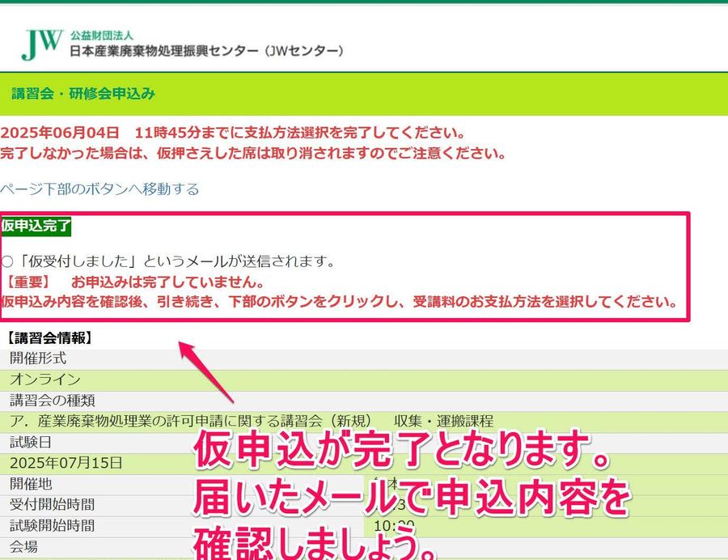The height and width of the screenshot is (560, 728).
Task: Click the 【講習会情報】 heading
Action: [49, 337]
